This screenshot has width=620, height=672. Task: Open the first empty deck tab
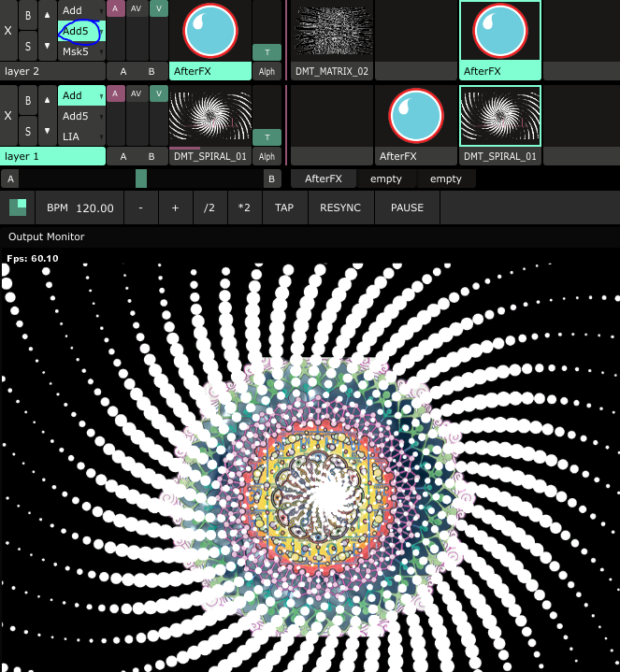pyautogui.click(x=385, y=179)
